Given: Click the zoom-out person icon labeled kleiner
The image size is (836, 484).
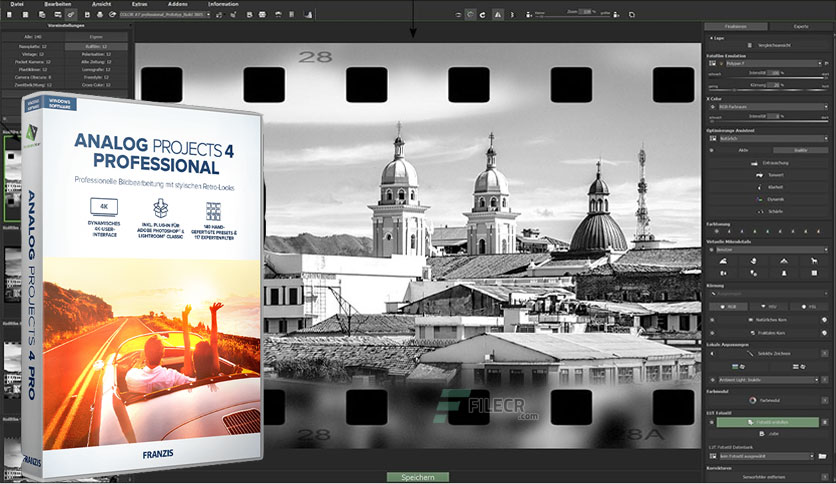Looking at the screenshot, I should click(x=529, y=15).
